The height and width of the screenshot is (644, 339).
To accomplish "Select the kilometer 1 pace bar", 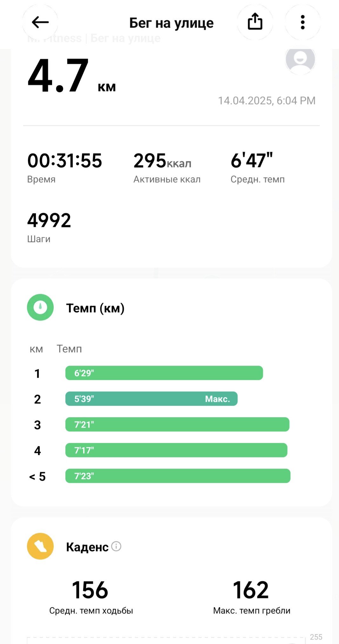I will click(164, 373).
